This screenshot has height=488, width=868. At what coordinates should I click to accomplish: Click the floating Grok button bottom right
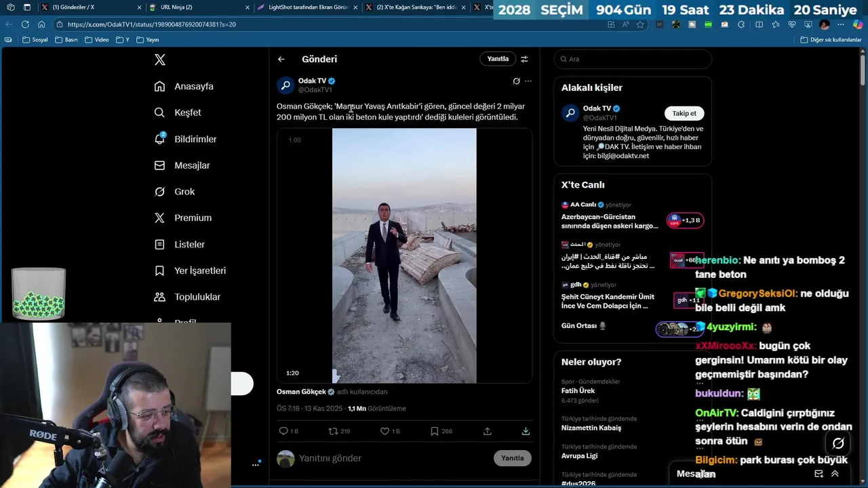pyautogui.click(x=838, y=443)
